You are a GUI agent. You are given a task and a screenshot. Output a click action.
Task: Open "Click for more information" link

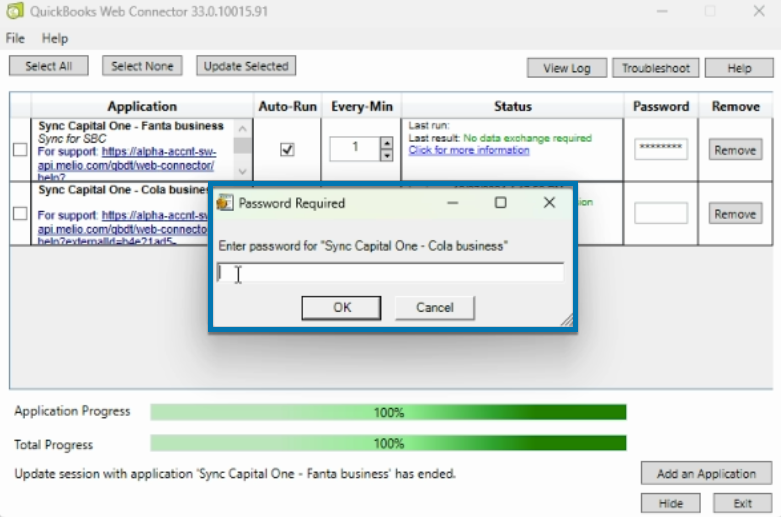pyautogui.click(x=468, y=150)
